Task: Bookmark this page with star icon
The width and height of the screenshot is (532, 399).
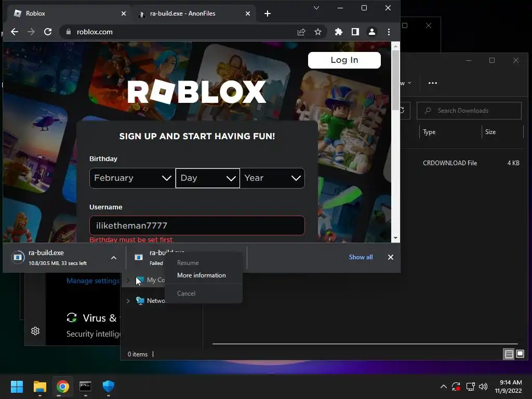Action: [x=317, y=32]
